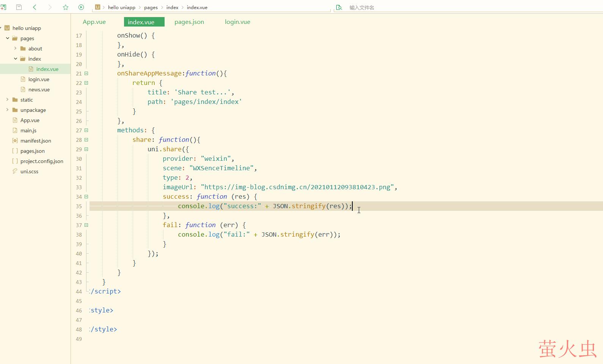Fold the fail callback at line 37
Image resolution: width=603 pixels, height=364 pixels.
[86, 225]
